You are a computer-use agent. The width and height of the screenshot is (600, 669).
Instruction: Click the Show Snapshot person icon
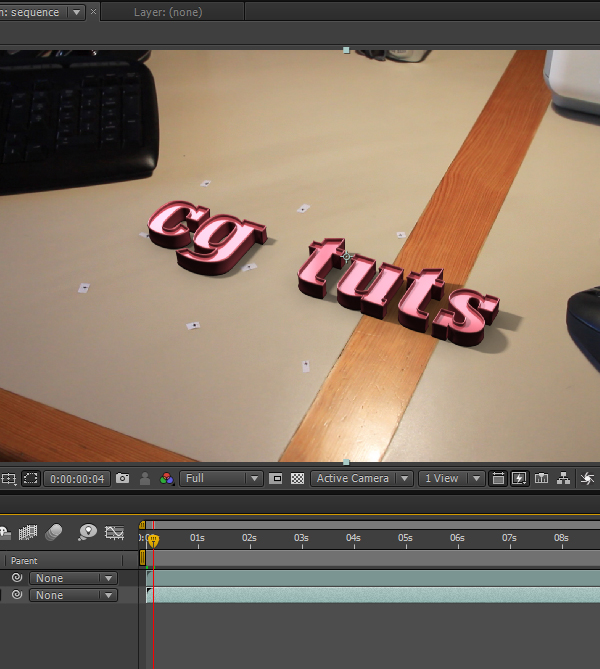(x=145, y=478)
